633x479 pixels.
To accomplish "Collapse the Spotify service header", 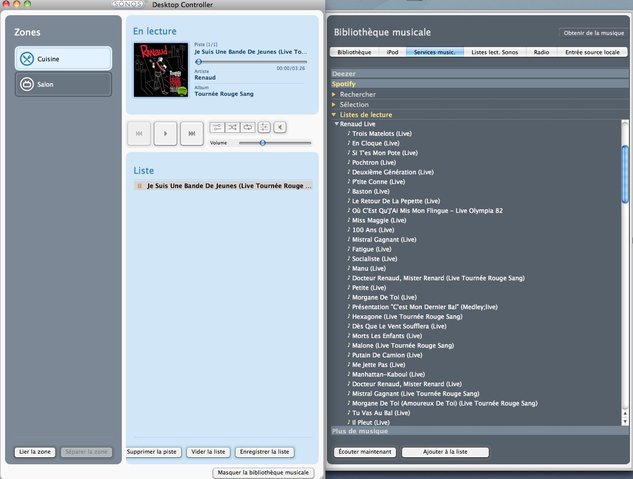I will 480,84.
